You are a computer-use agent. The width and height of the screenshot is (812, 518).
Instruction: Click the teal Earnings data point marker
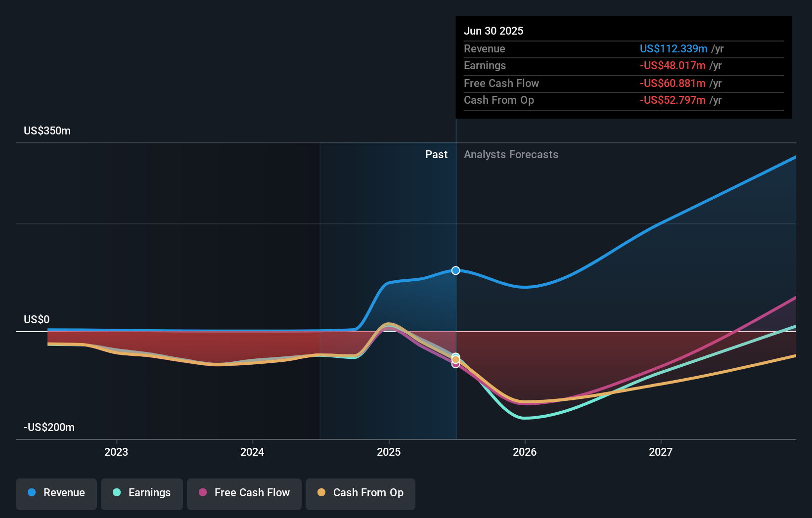point(456,356)
